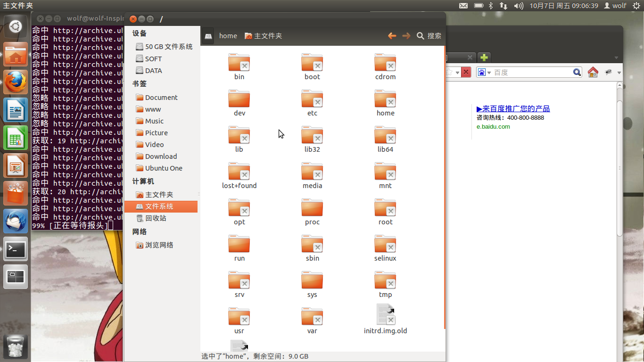Open the usr folder
The width and height of the screenshot is (644, 362).
(x=239, y=316)
